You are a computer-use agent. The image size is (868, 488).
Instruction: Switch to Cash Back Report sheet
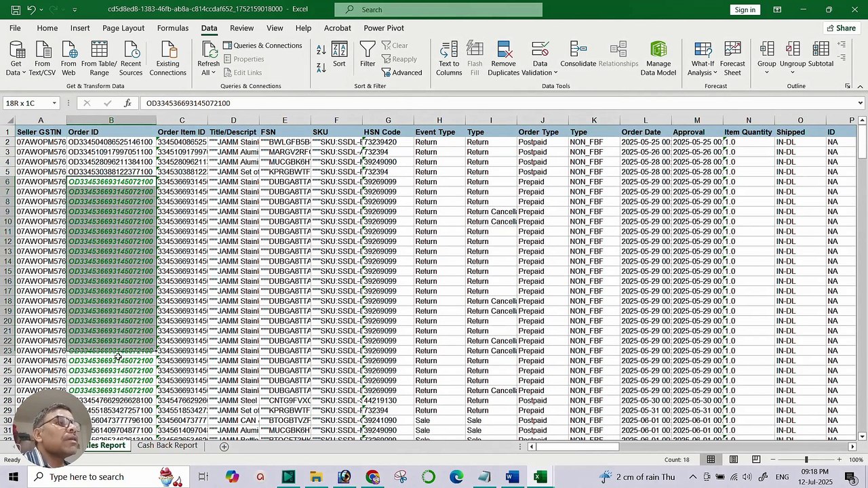[x=167, y=445]
